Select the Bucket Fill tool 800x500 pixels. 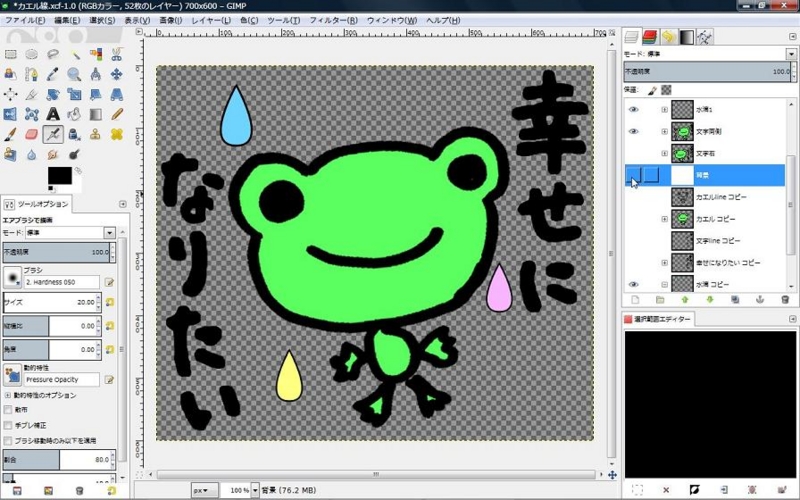click(74, 114)
